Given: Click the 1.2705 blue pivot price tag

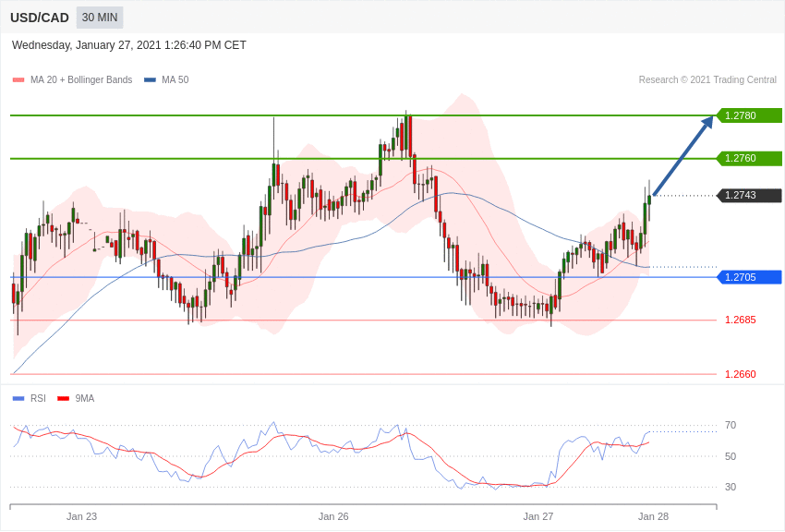Looking at the screenshot, I should tap(749, 277).
